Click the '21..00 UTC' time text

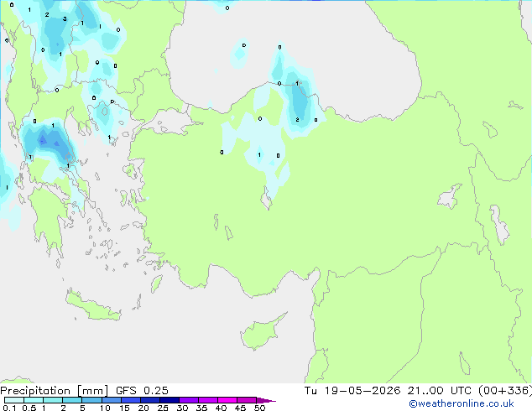click(x=439, y=391)
